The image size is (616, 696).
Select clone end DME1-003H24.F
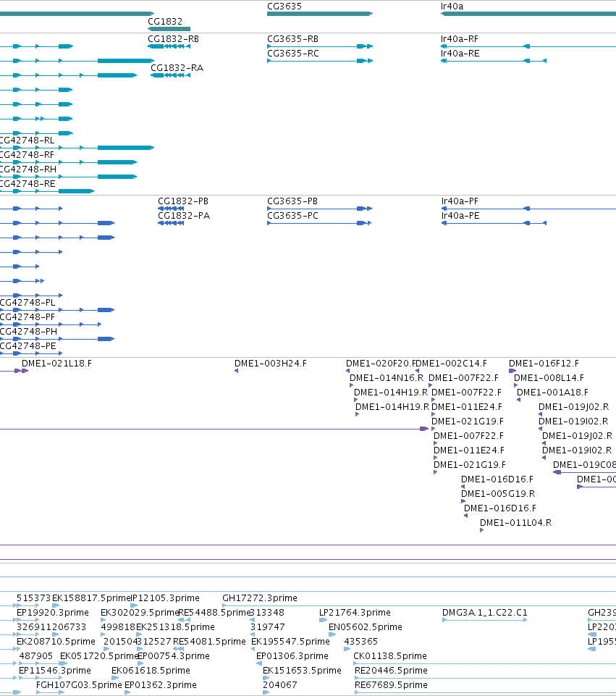tap(271, 364)
